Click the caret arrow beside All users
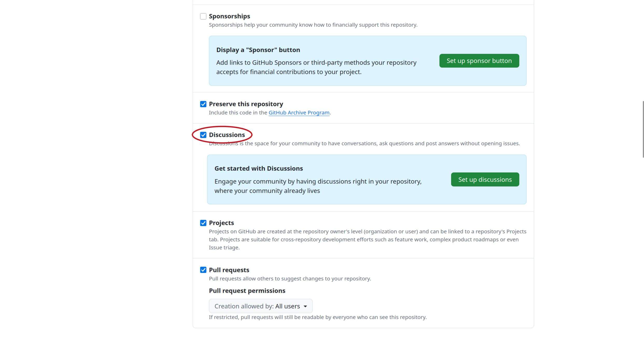This screenshot has height=340, width=644. tap(305, 306)
